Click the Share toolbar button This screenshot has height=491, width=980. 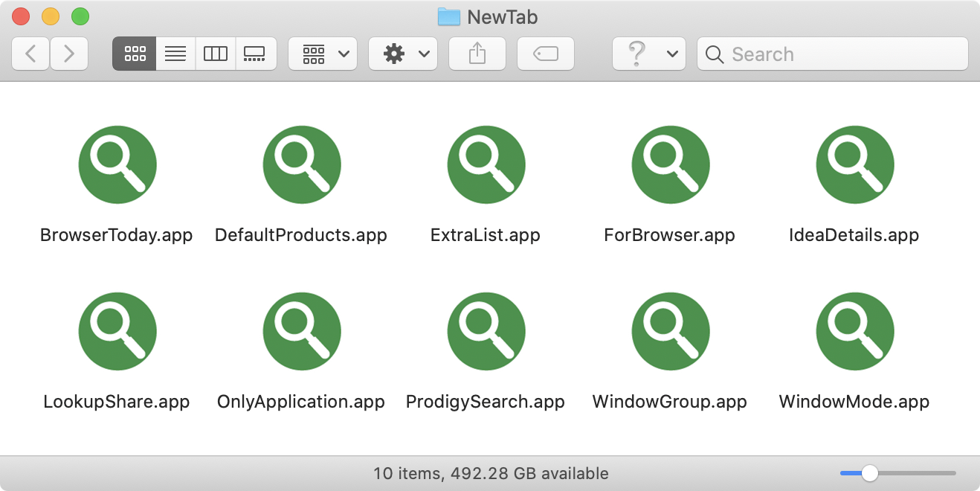click(477, 54)
